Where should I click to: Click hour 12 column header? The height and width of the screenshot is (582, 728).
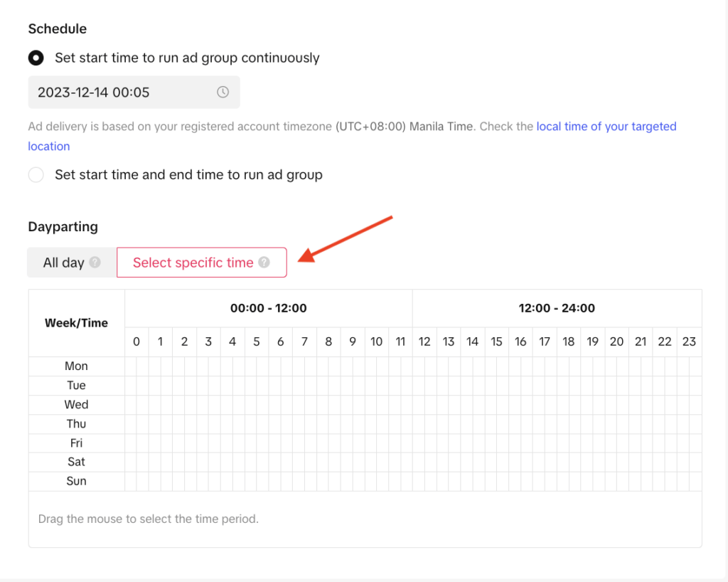424,342
